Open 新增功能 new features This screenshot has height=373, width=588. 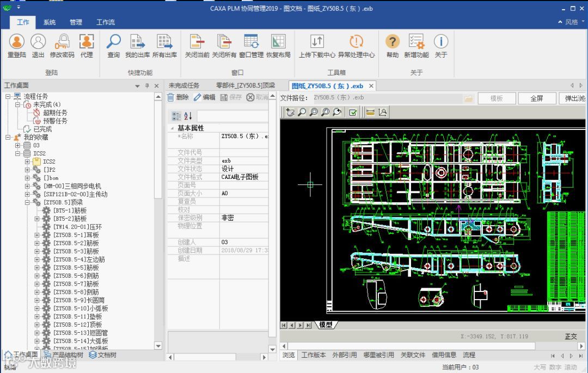click(x=416, y=46)
